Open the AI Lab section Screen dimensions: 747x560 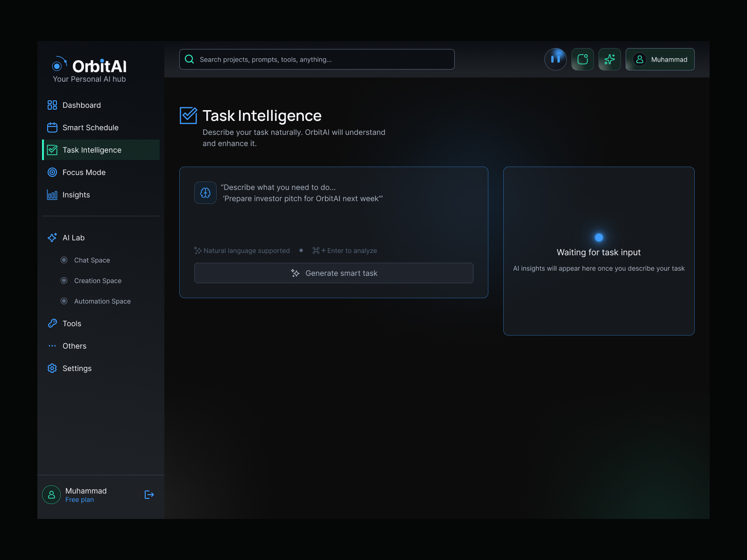(x=73, y=238)
